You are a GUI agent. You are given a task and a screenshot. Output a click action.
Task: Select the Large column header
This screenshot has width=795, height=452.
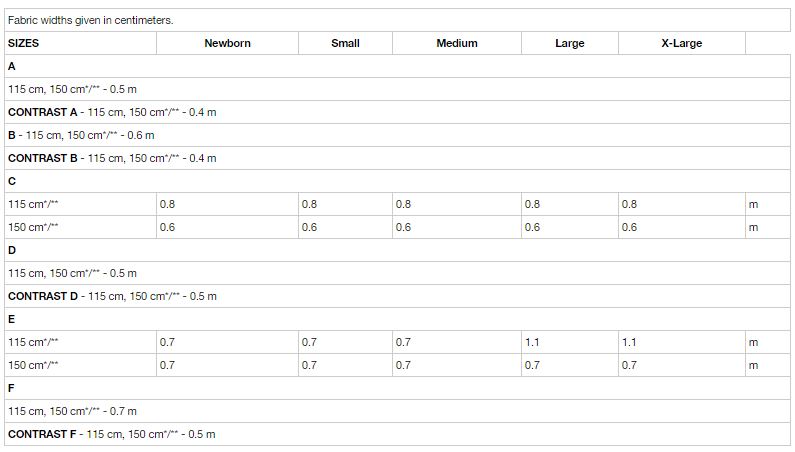(x=570, y=43)
